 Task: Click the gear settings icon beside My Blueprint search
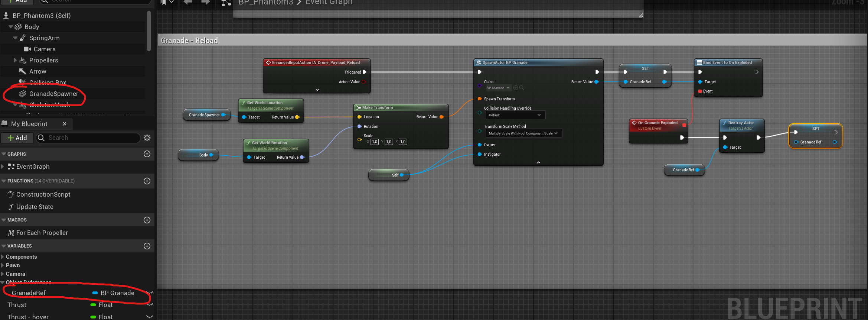(147, 138)
